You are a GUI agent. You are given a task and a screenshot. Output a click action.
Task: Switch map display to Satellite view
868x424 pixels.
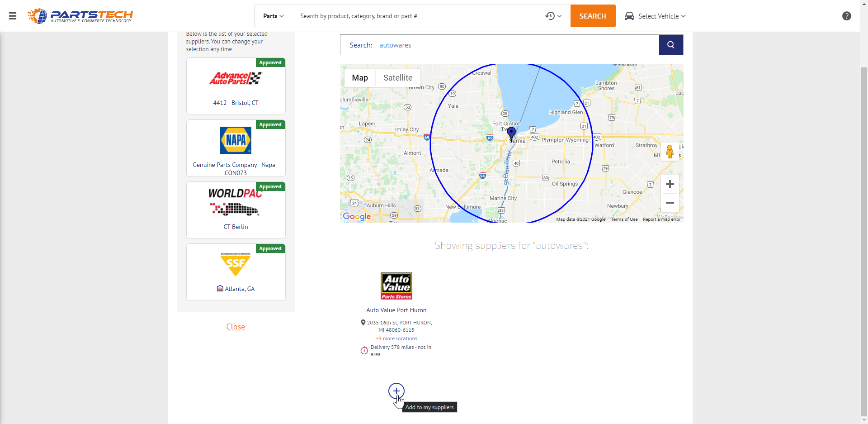397,77
